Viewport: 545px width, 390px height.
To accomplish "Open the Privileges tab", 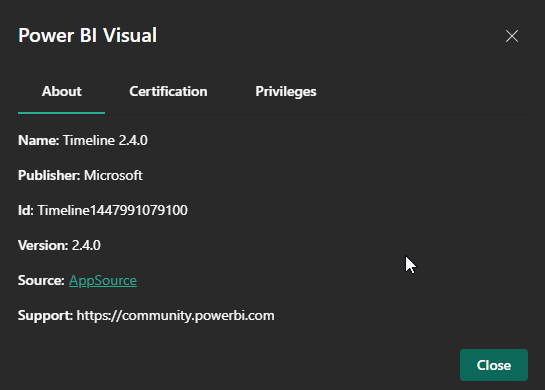I will pos(286,91).
